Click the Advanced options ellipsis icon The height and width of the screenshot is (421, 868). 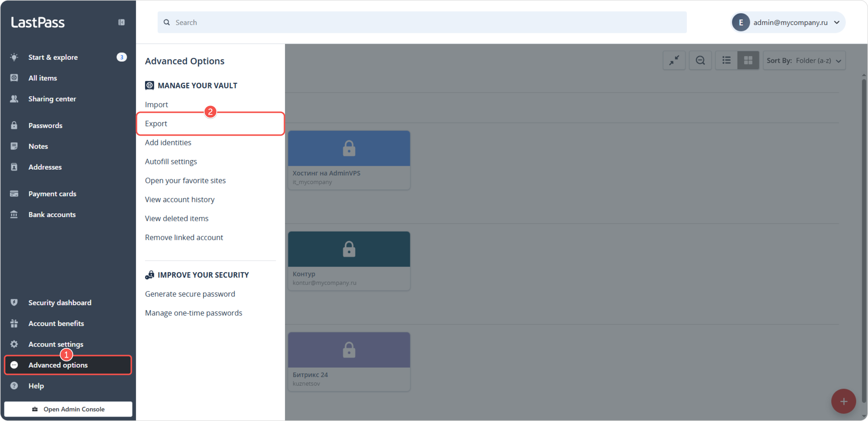click(14, 365)
